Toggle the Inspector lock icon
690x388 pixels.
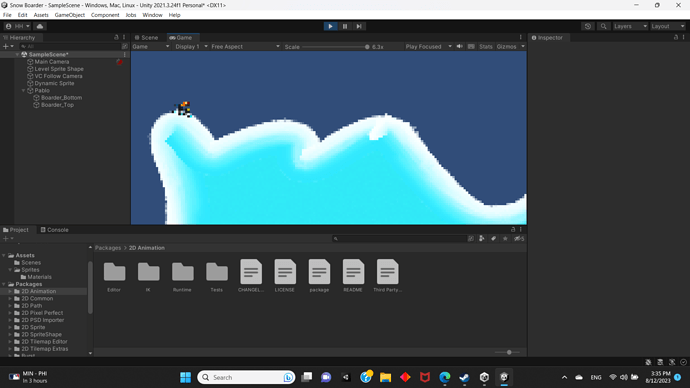pyautogui.click(x=676, y=37)
